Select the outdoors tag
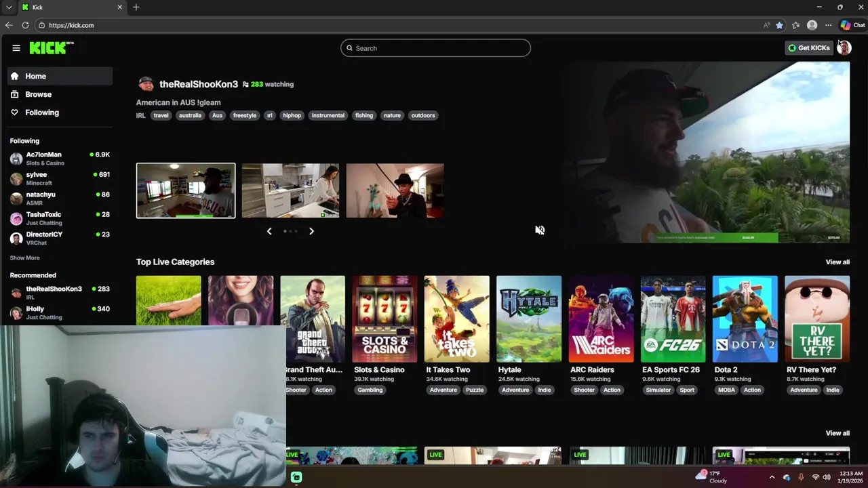 pos(423,115)
